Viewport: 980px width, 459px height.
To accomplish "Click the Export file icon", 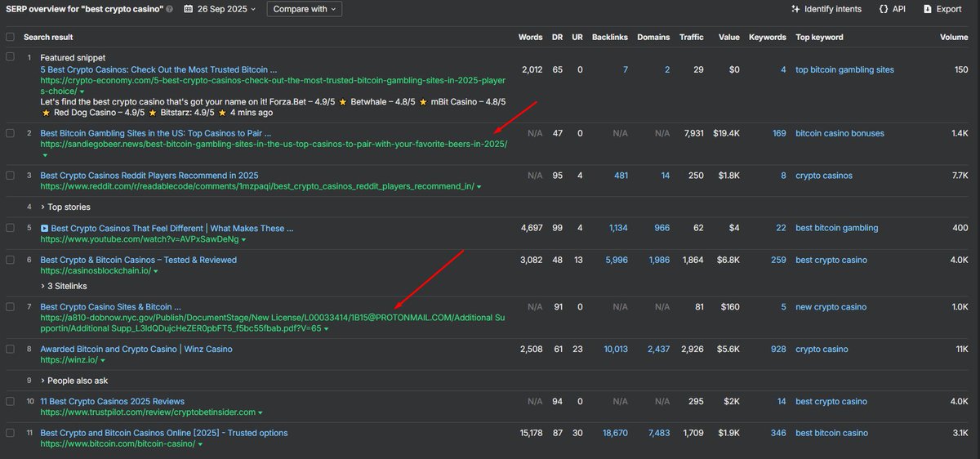I will [x=927, y=9].
